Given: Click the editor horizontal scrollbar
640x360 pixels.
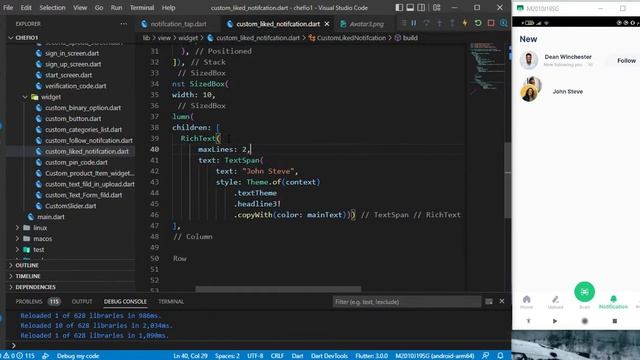Looking at the screenshot, I should [278, 289].
